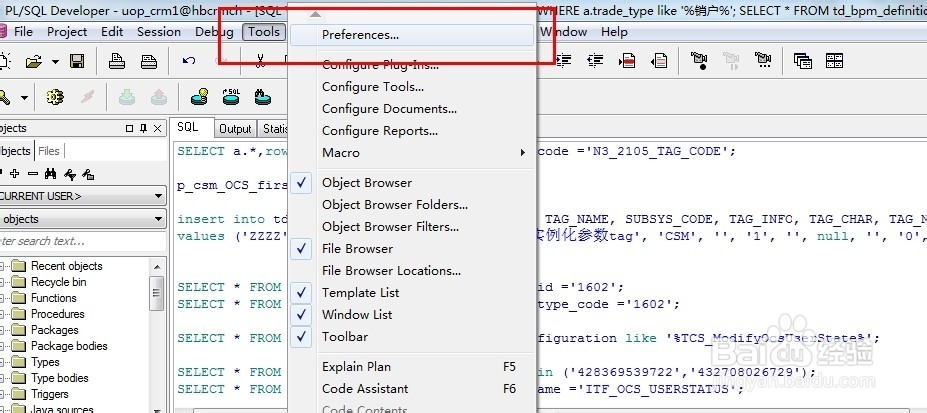Screen dimensions: 927x413
Task: Click the Open file folder icon
Action: [x=34, y=61]
